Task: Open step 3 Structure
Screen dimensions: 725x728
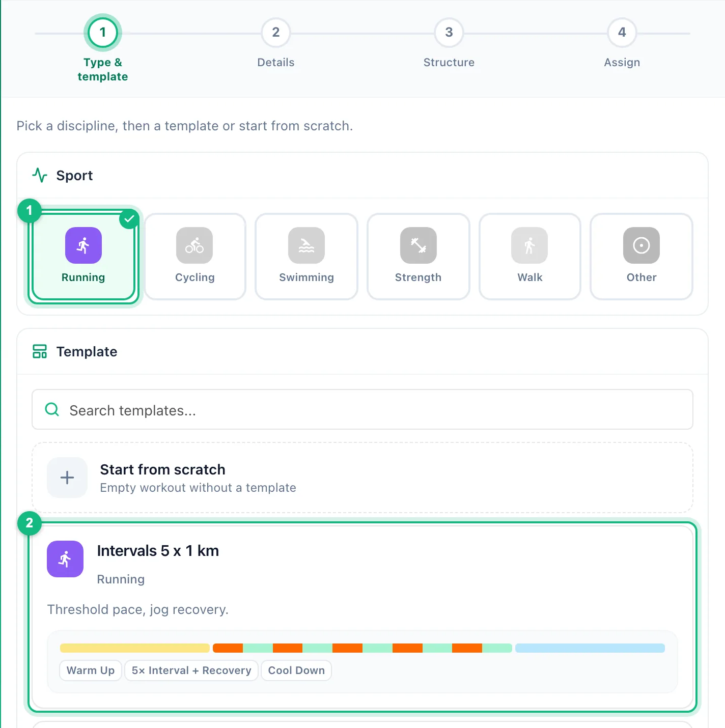Action: (x=449, y=33)
